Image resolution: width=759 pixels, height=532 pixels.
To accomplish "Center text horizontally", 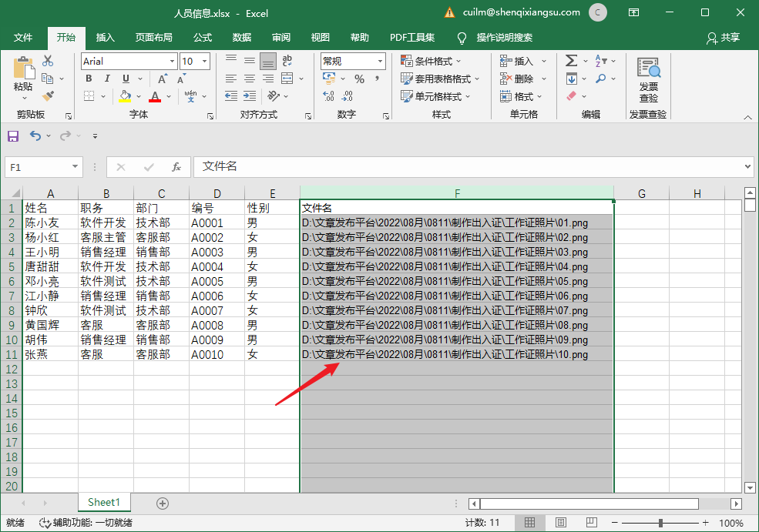I will pos(250,79).
